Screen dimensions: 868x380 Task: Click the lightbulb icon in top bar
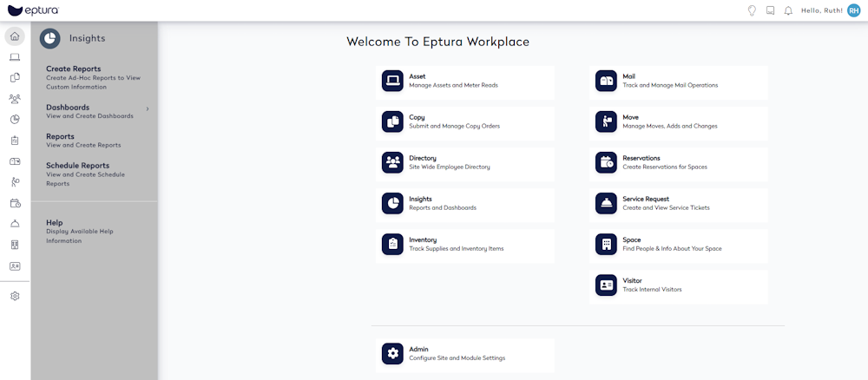[752, 10]
